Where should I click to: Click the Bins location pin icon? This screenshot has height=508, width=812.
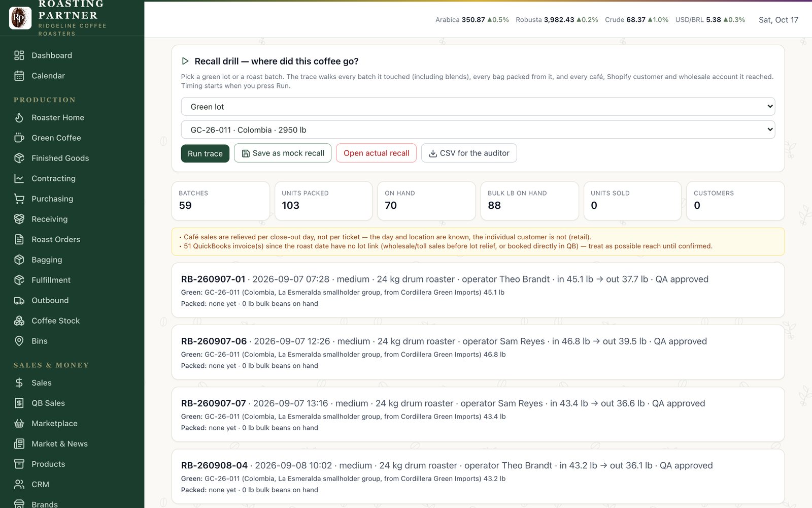(x=19, y=341)
